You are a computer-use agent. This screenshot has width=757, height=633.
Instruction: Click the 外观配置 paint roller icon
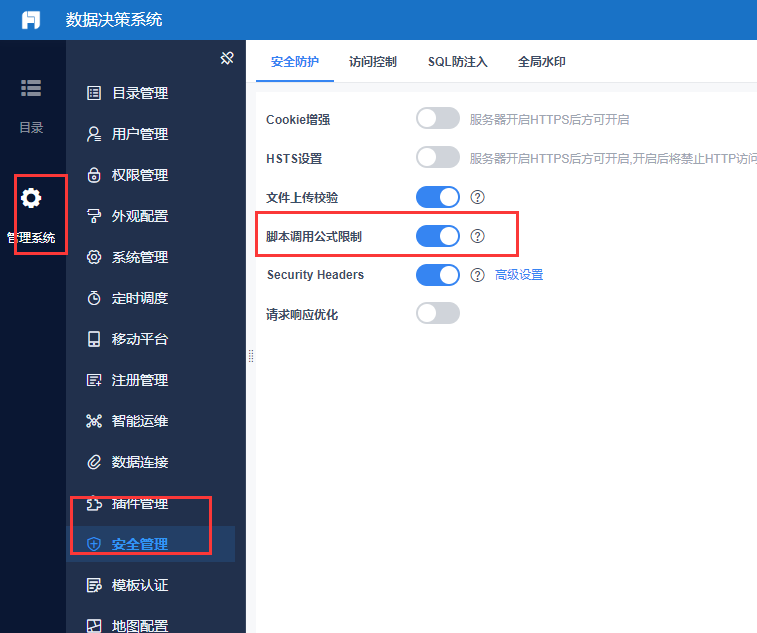click(94, 216)
